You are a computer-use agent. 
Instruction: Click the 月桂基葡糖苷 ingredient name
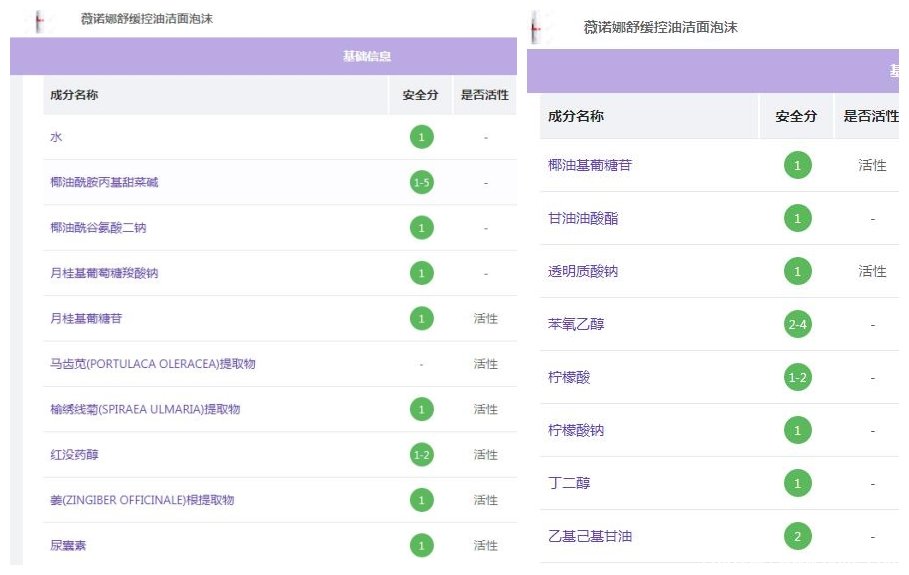coord(86,318)
